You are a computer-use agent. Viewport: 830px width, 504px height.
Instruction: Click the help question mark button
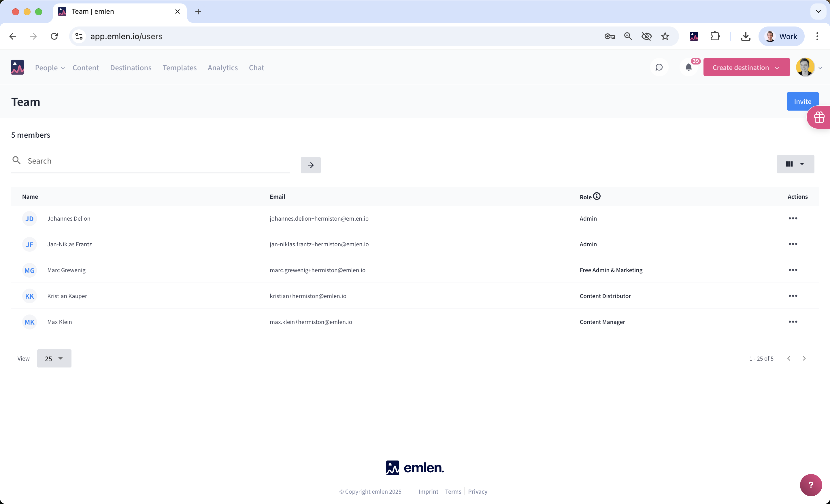coord(810,485)
